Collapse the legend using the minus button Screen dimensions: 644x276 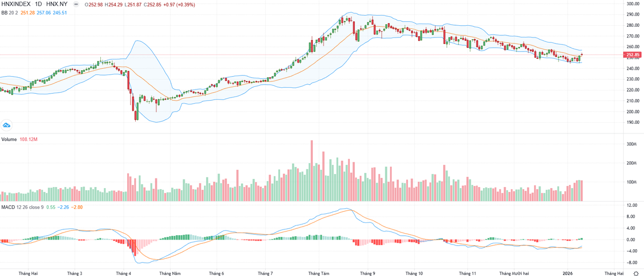pyautogui.click(x=75, y=4)
